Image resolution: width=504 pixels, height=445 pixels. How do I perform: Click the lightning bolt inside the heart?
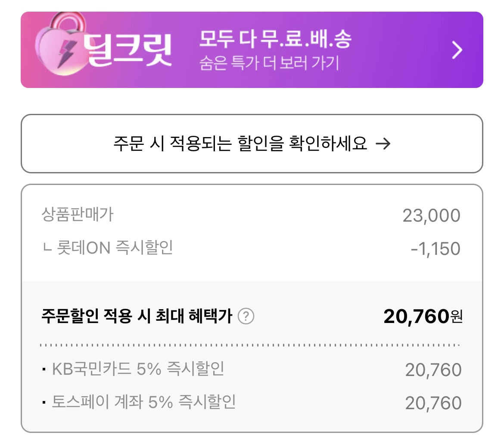67,54
